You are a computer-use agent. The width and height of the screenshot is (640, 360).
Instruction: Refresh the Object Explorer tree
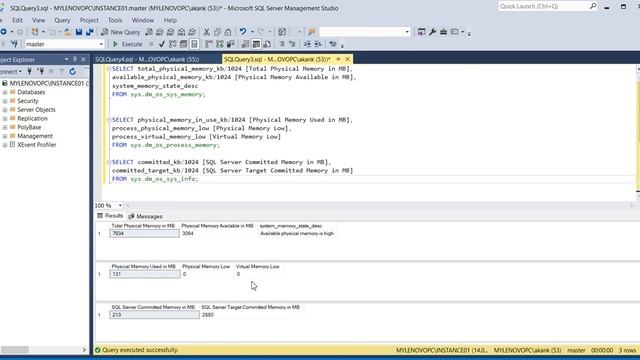pos(73,71)
